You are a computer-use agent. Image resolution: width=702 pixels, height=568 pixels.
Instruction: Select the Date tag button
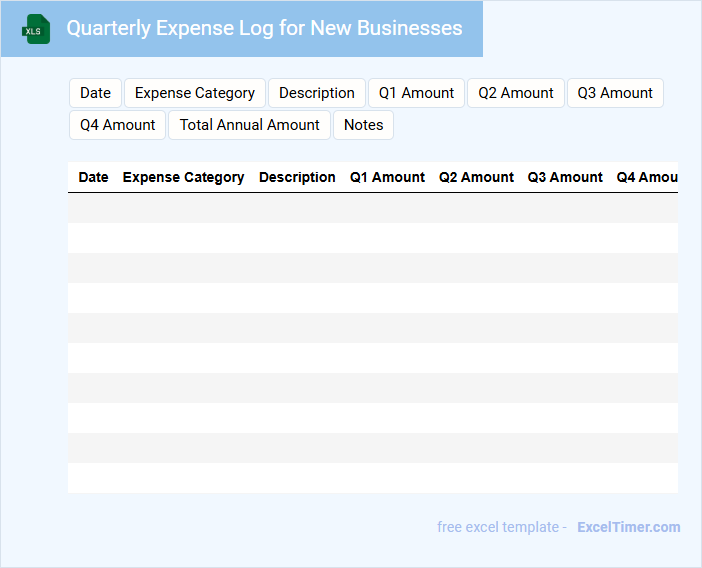point(95,93)
